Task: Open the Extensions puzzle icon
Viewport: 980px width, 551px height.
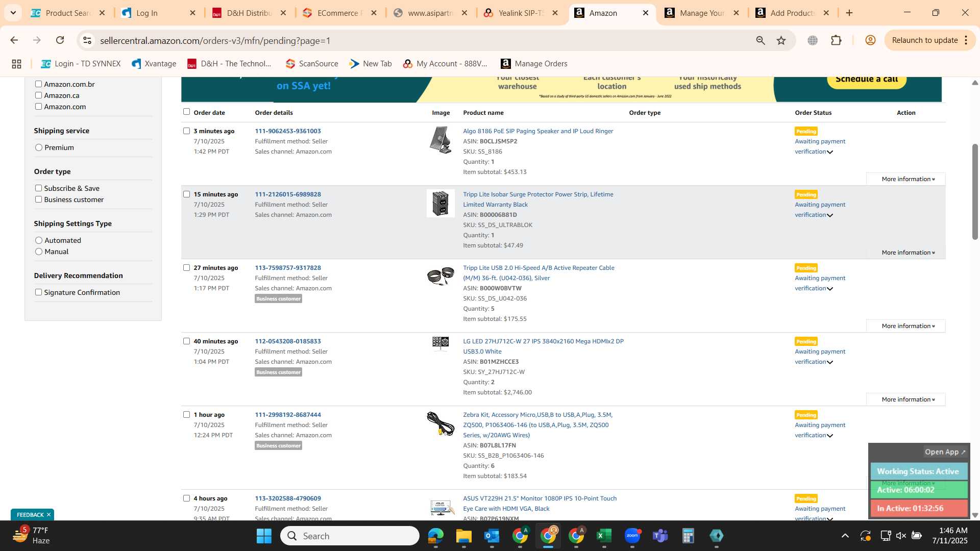Action: coord(836,40)
